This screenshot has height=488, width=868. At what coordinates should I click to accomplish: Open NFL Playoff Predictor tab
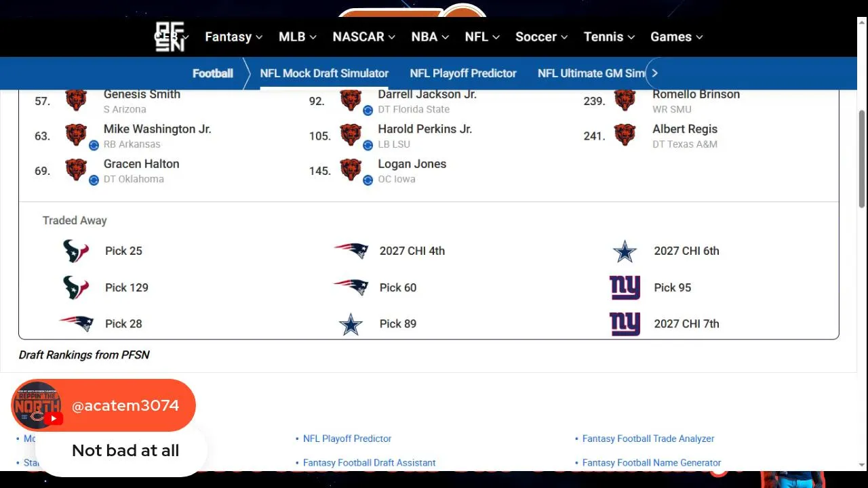(463, 73)
